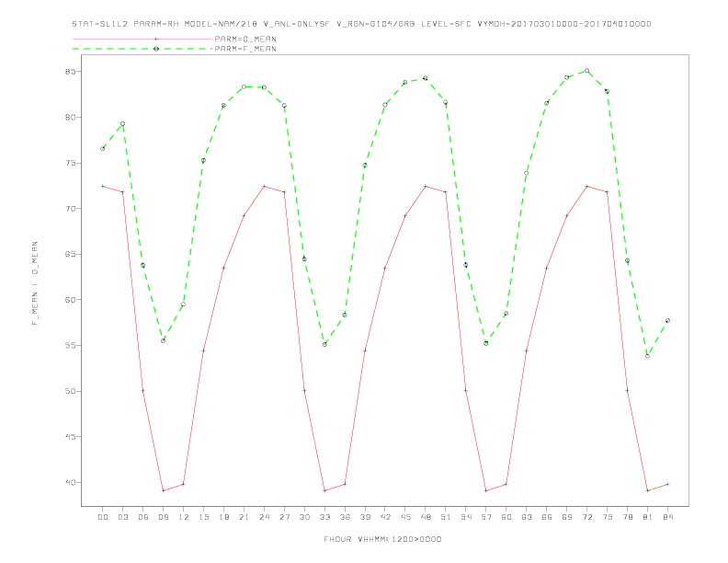This screenshot has width=728, height=563.
Task: Click the PARM=O_MEAN legend label
Action: 245,39
